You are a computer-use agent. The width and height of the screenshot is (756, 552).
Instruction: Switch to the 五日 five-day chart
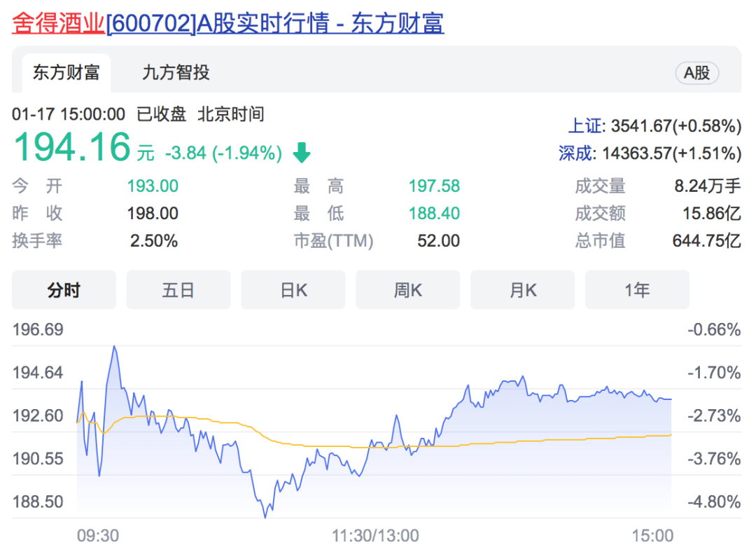coord(178,289)
